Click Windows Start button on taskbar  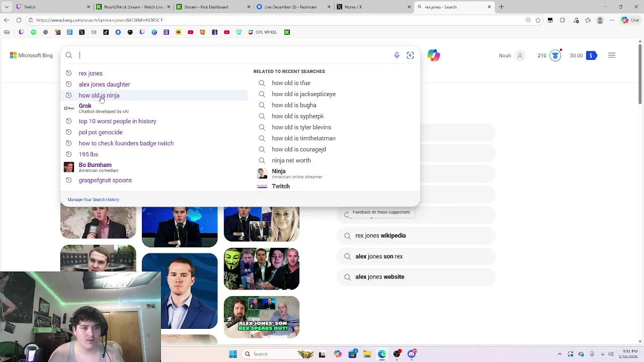[233, 354]
